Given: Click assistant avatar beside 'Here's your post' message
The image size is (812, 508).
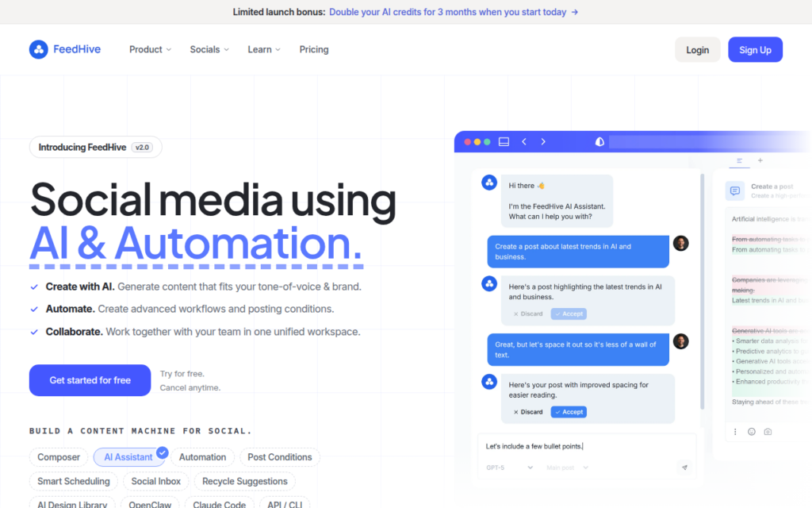Looking at the screenshot, I should point(489,382).
